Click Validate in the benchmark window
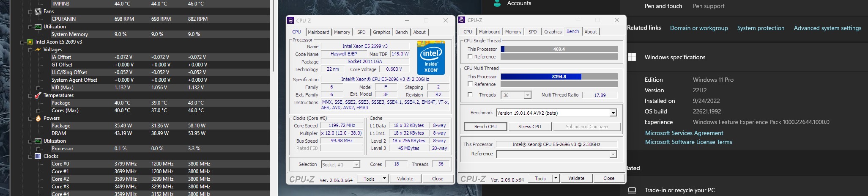Image resolution: width=868 pixels, height=196 pixels. coord(576,179)
